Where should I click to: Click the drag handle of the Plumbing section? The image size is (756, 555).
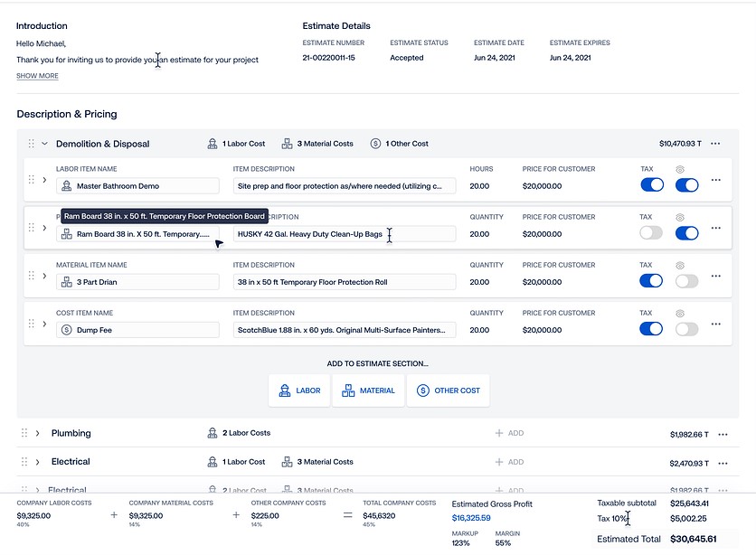coord(24,434)
